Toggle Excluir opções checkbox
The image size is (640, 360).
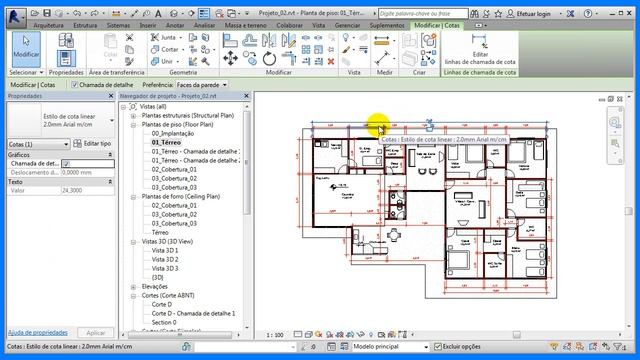coord(438,347)
